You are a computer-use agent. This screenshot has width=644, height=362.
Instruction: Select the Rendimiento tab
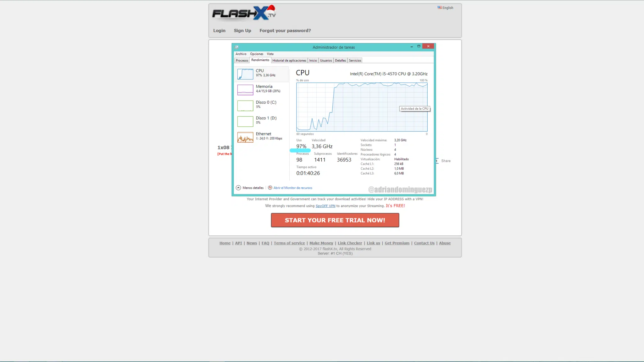point(260,60)
